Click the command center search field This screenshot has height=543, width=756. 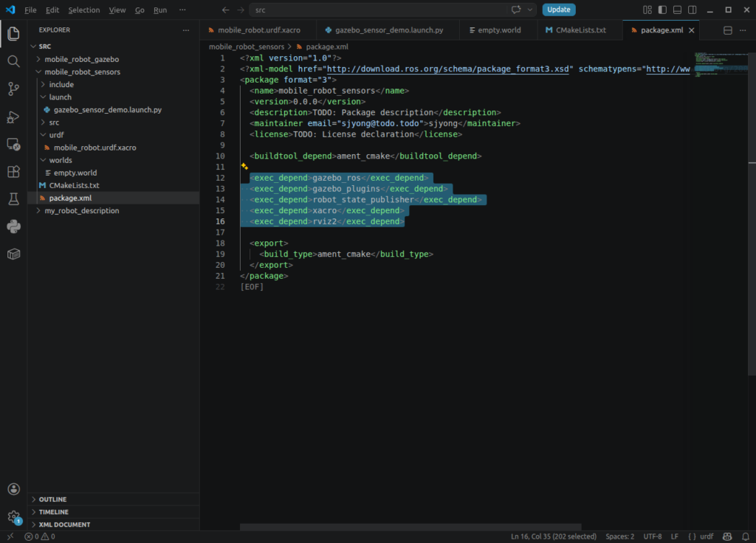tap(393, 10)
